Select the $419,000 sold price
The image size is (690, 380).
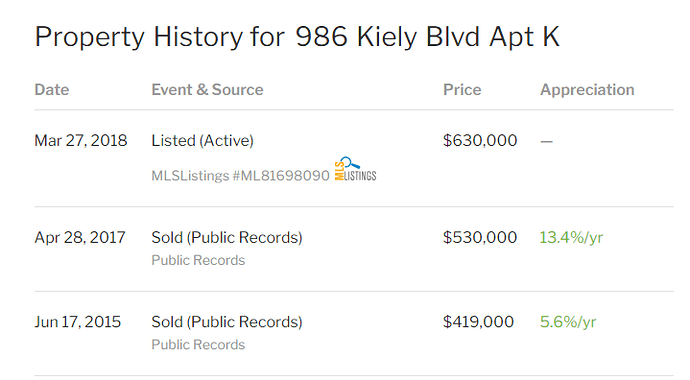click(478, 322)
